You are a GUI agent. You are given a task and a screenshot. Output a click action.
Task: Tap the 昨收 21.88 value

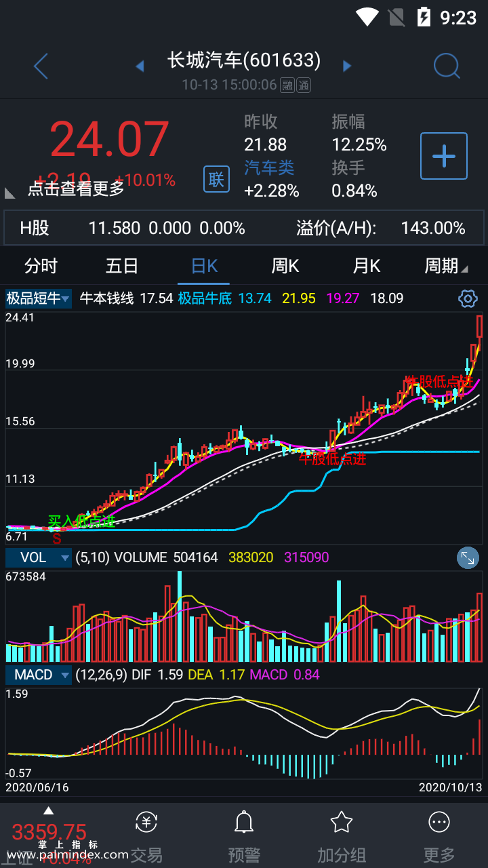tap(265, 144)
